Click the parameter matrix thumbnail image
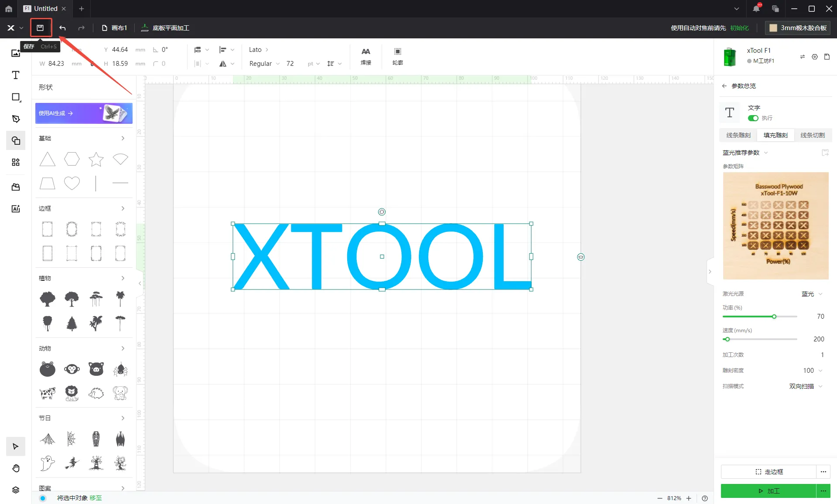The image size is (837, 504). 776,226
